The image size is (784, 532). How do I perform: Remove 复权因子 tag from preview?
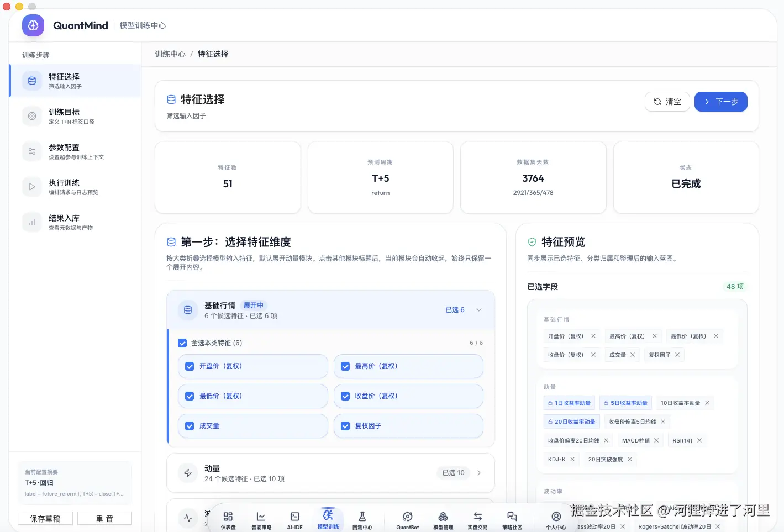tap(677, 355)
